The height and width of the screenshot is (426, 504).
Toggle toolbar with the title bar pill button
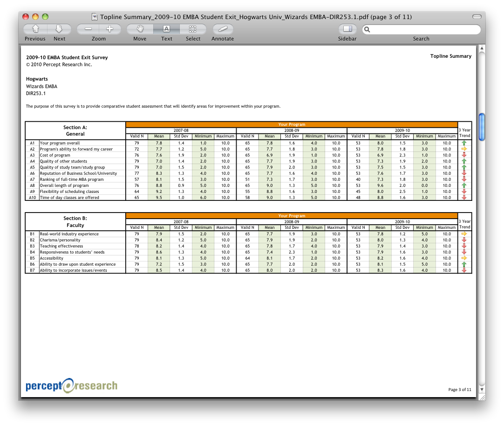[477, 17]
